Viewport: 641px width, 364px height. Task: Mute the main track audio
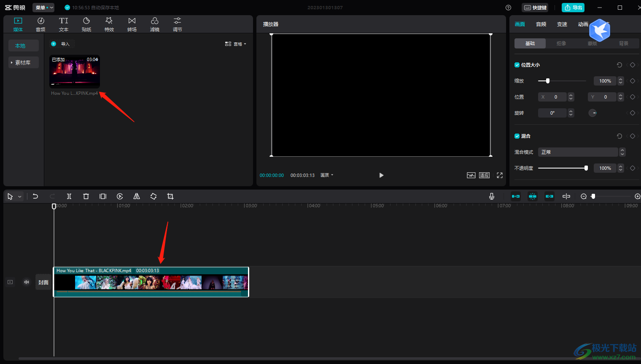[x=27, y=282]
